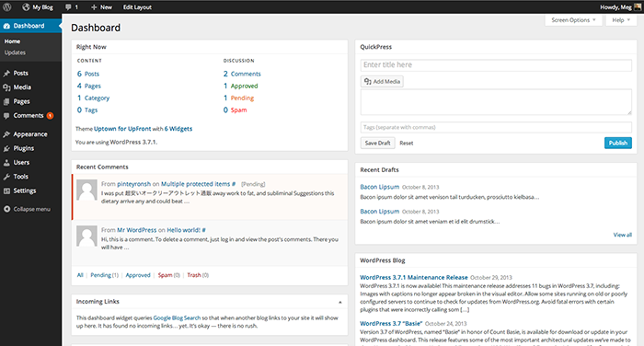Image resolution: width=644 pixels, height=346 pixels.
Task: Click the orange pending comments badge
Action: [x=50, y=116]
